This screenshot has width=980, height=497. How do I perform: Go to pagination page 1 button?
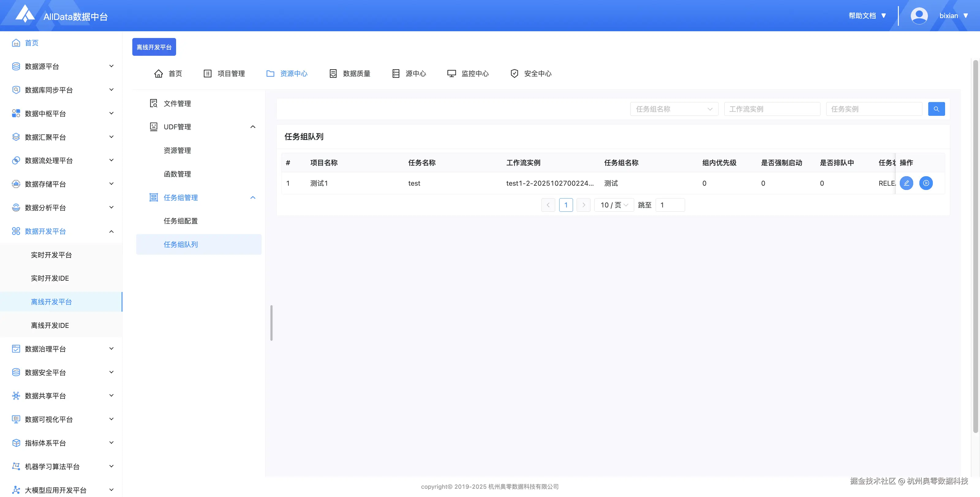point(566,205)
